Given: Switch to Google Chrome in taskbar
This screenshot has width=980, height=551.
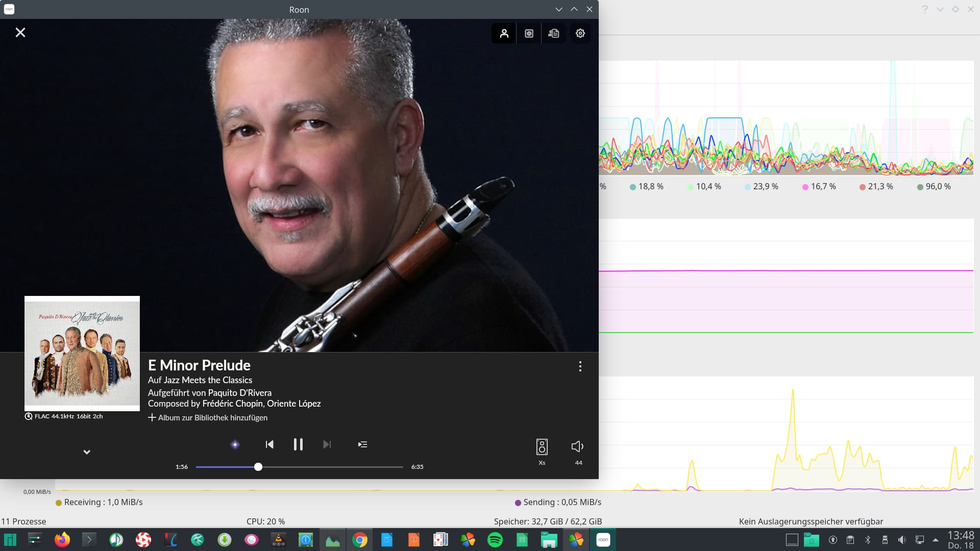Looking at the screenshot, I should 360,540.
